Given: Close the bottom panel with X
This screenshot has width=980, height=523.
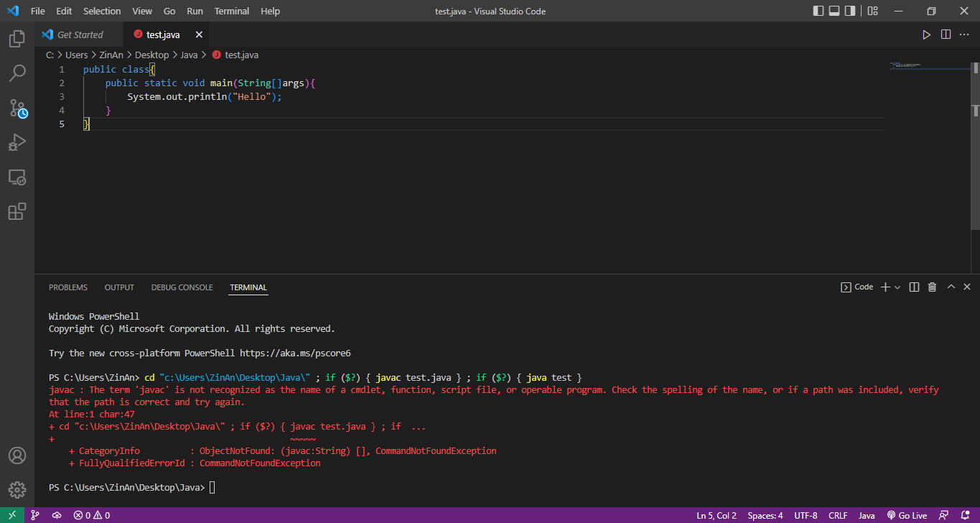Looking at the screenshot, I should pyautogui.click(x=966, y=287).
